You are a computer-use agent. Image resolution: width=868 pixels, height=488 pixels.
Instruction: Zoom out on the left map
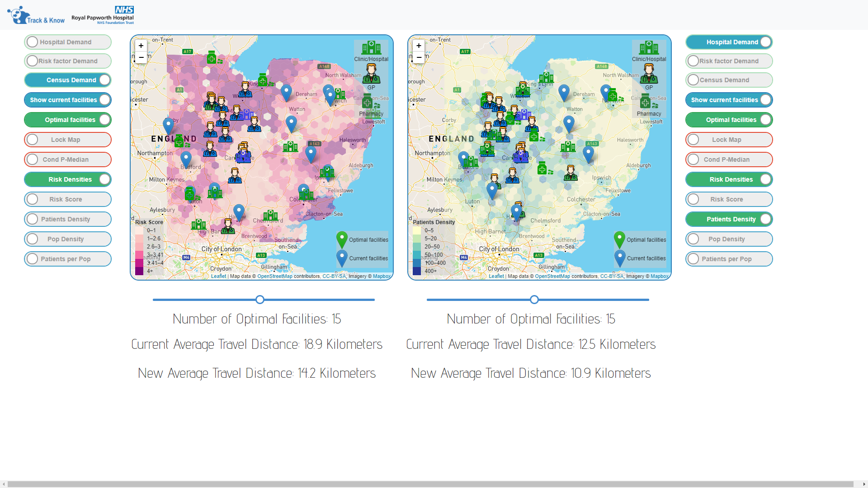[141, 57]
